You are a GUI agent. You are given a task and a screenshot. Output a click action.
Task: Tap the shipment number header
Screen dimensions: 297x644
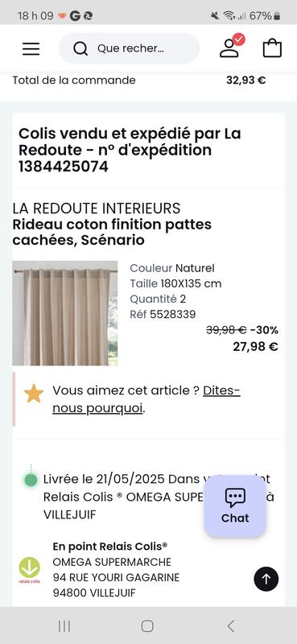tap(130, 150)
